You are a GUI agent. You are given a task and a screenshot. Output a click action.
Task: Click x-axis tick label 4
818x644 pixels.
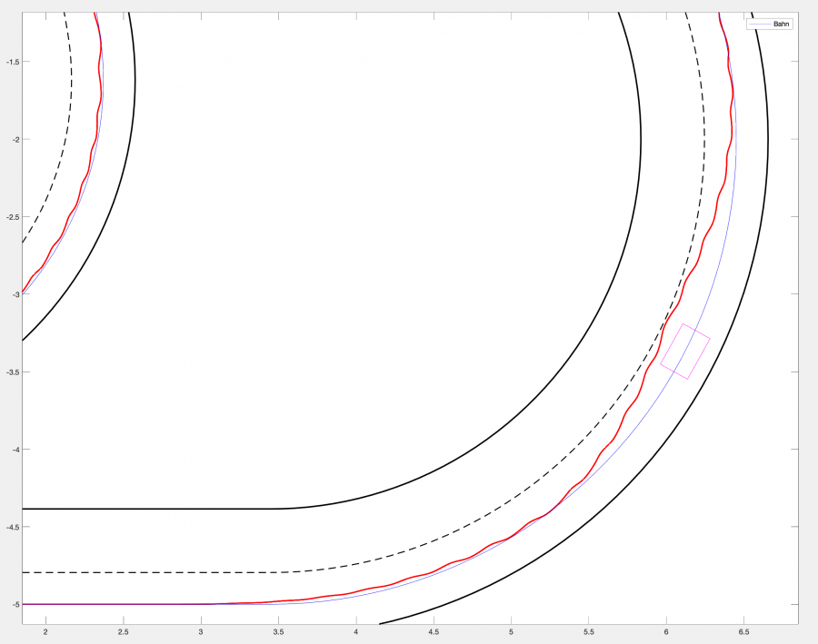pos(356,631)
